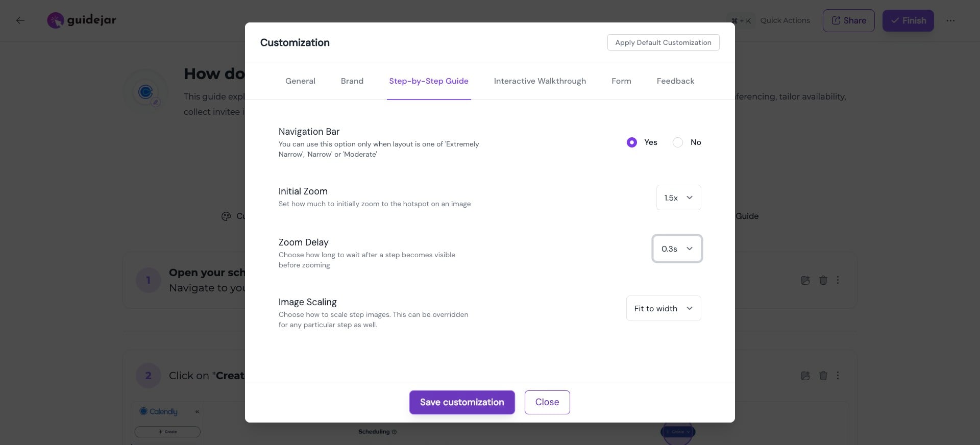Open the edit image icon for step 2
This screenshot has height=445, width=980.
tap(805, 376)
